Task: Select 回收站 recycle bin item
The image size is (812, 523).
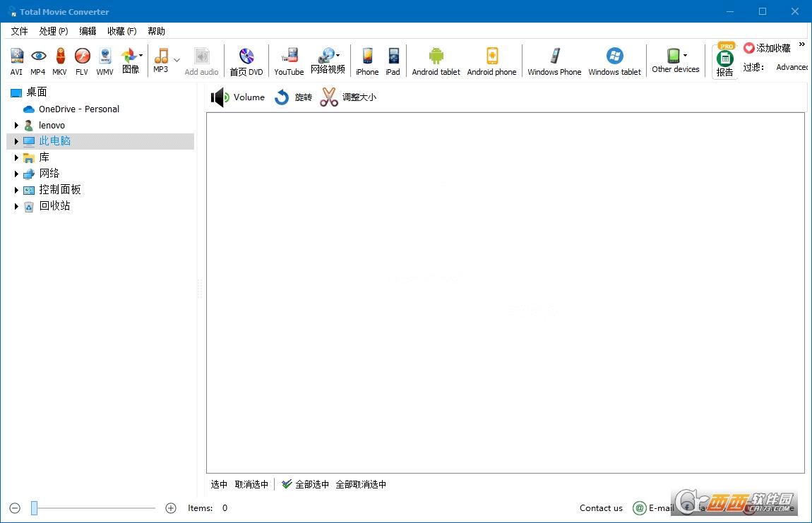Action: [55, 206]
